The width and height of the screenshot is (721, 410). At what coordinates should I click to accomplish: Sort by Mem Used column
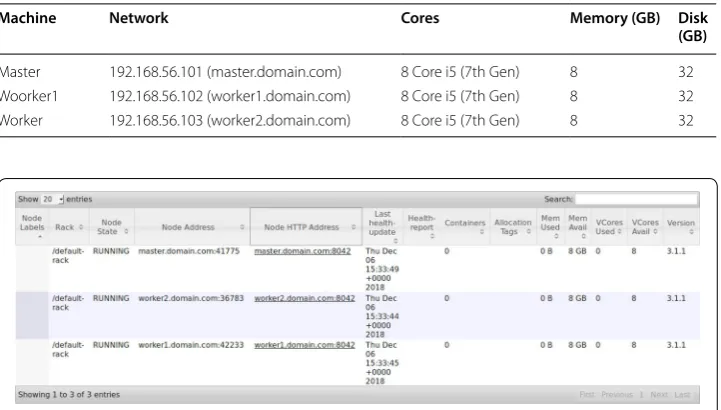[x=550, y=227]
